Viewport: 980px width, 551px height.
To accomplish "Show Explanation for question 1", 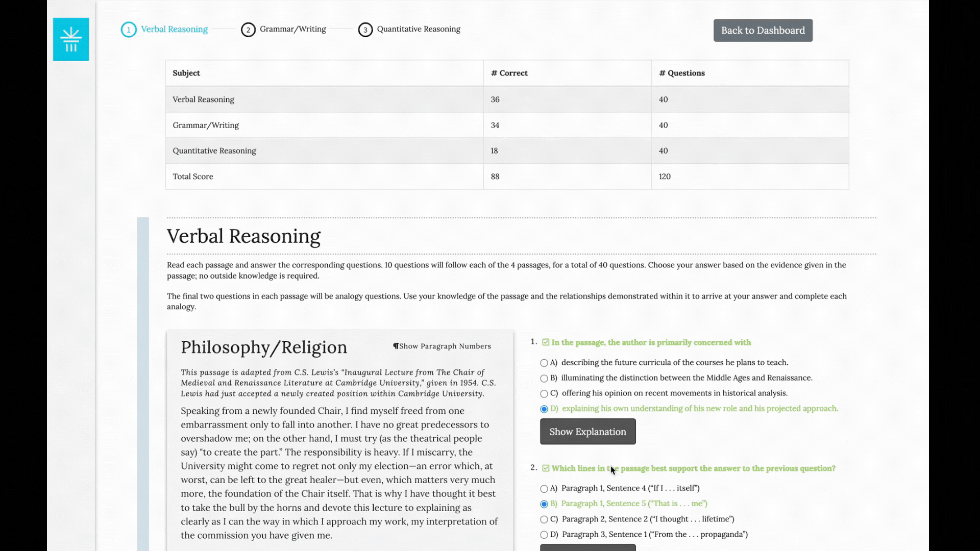I will (587, 431).
